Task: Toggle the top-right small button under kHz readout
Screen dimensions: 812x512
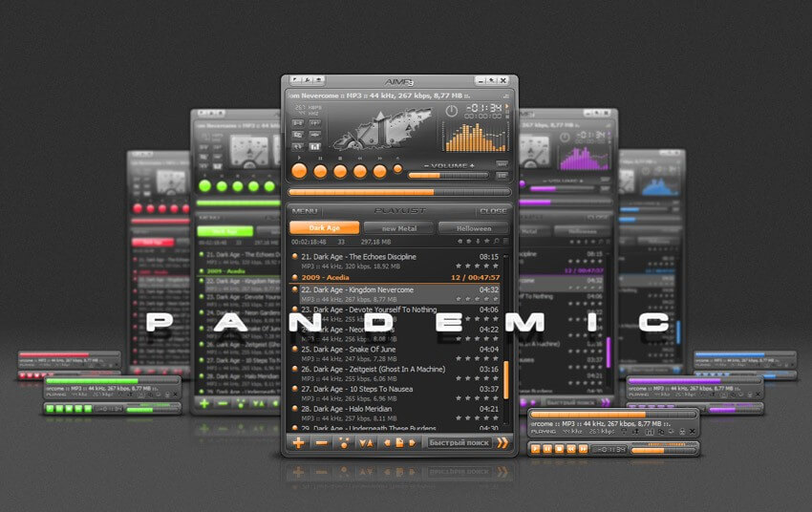Action: click(x=315, y=122)
